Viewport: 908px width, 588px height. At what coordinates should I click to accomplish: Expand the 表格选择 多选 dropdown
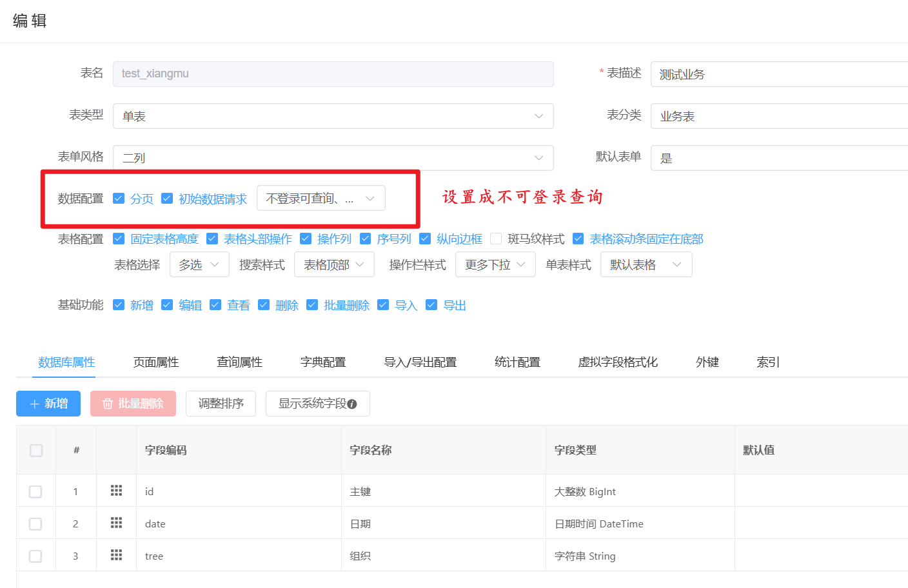click(x=199, y=265)
